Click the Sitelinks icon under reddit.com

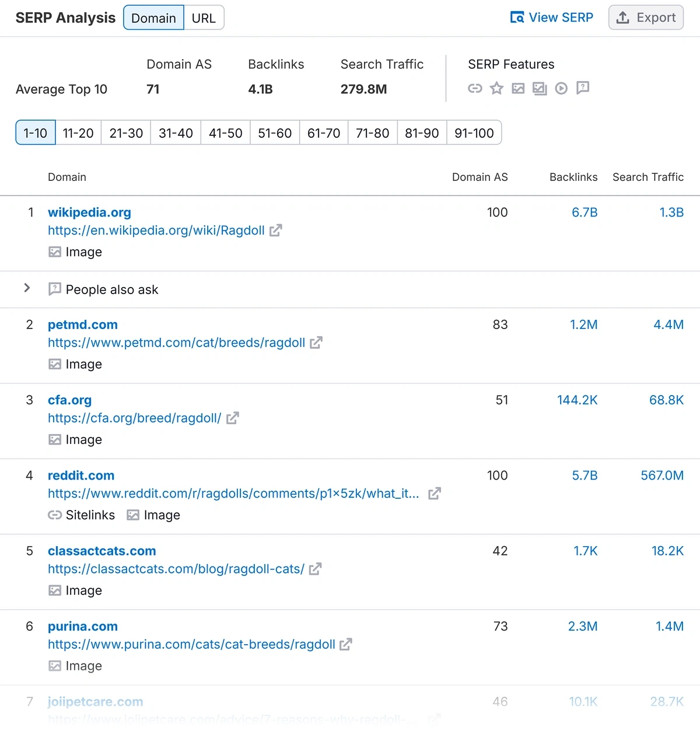pyautogui.click(x=55, y=515)
